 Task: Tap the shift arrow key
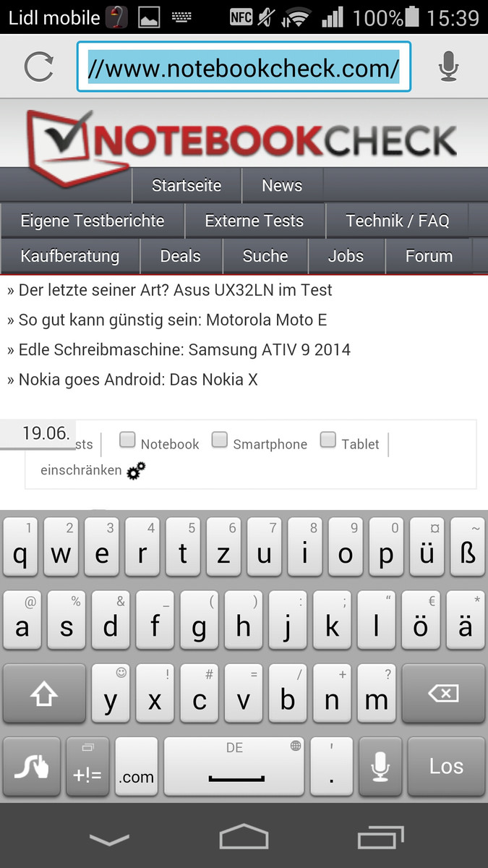[44, 694]
